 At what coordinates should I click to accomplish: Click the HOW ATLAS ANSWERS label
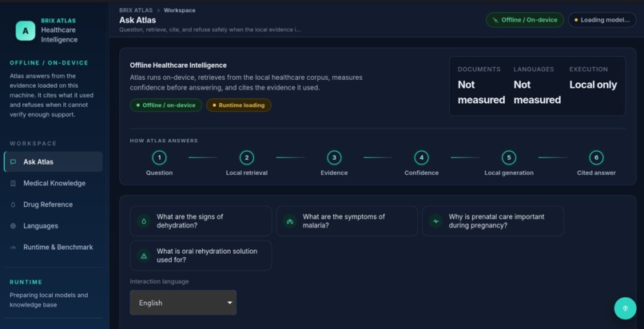[164, 141]
